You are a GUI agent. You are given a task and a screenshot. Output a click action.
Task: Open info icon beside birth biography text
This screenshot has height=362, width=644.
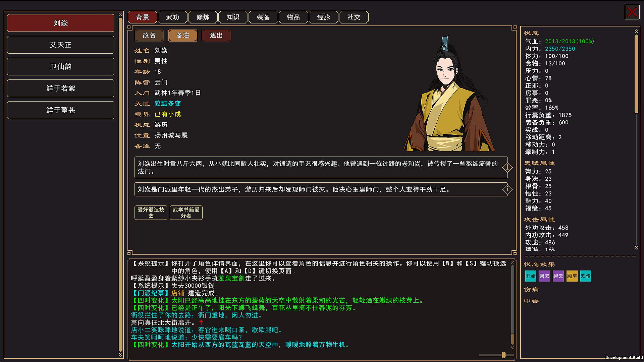tap(507, 167)
